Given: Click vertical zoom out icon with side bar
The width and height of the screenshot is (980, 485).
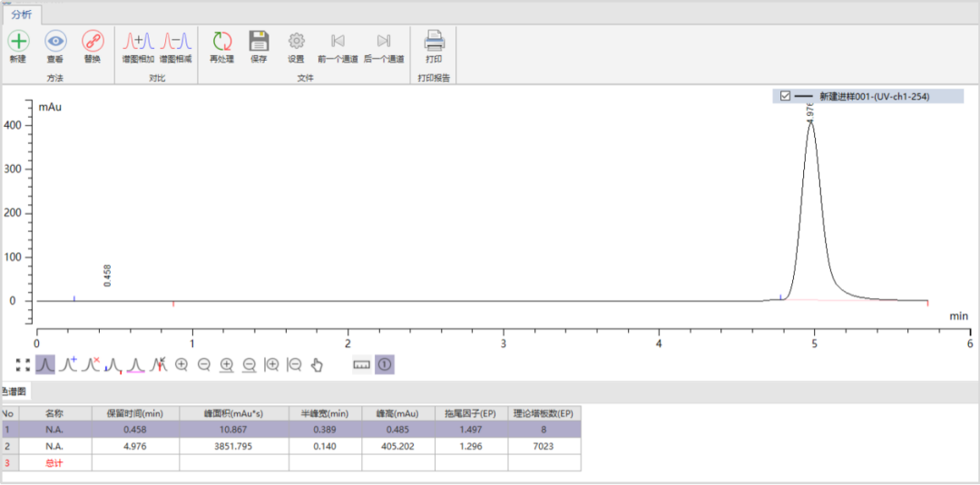Looking at the screenshot, I should click(294, 364).
